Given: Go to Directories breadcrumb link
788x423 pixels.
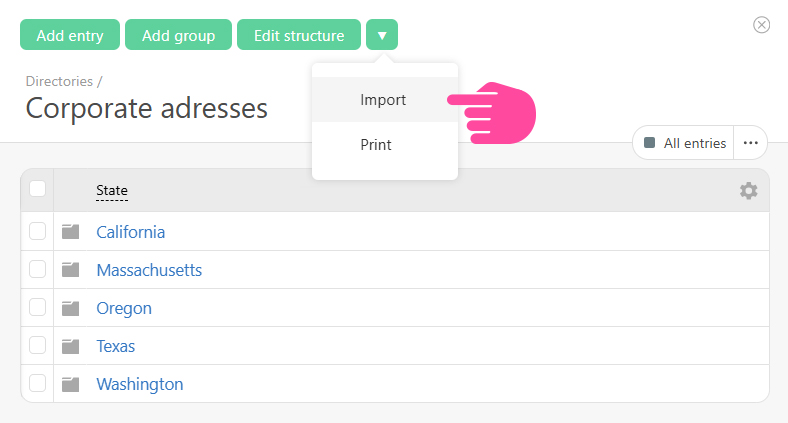Looking at the screenshot, I should tap(59, 81).
